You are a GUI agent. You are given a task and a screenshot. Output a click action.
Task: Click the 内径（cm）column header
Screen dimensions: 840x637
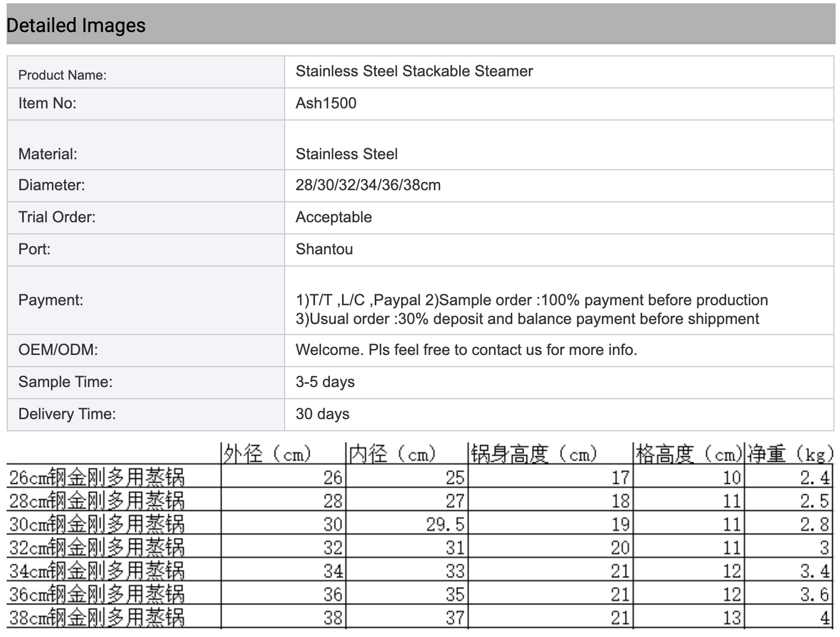click(393, 454)
